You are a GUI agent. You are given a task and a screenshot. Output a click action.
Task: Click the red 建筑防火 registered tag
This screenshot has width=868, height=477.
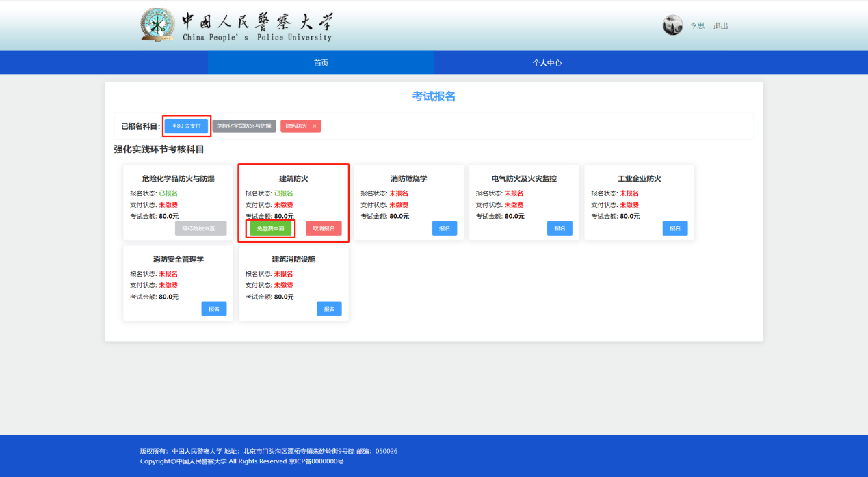click(296, 126)
